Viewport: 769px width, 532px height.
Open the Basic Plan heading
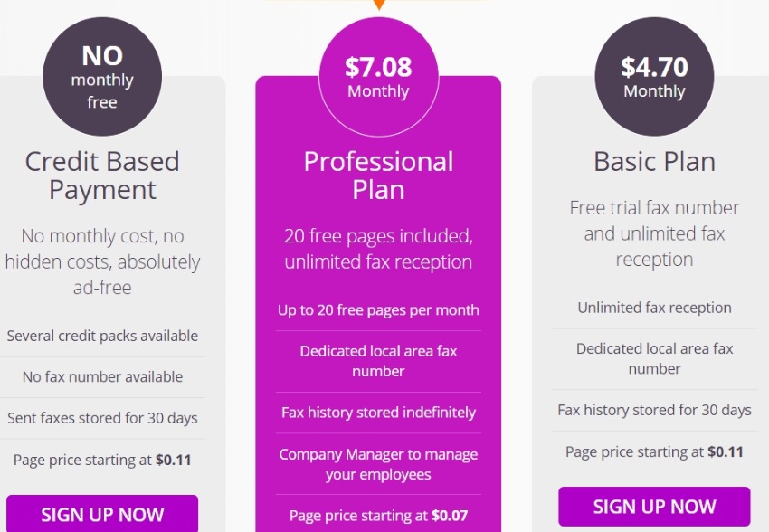tap(654, 162)
